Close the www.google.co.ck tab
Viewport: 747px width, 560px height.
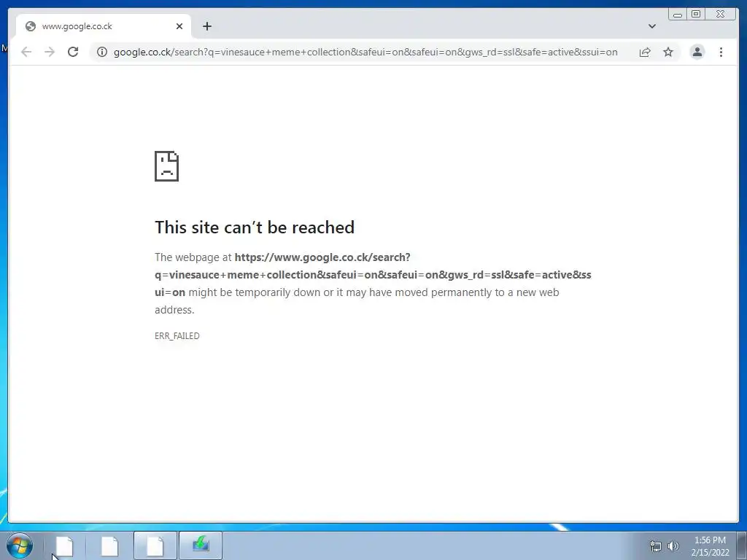coord(179,26)
